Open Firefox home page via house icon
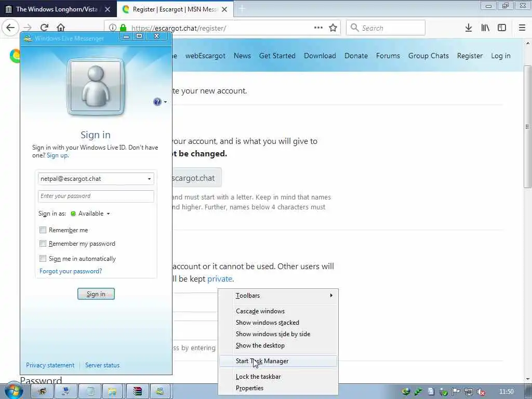 point(61,28)
